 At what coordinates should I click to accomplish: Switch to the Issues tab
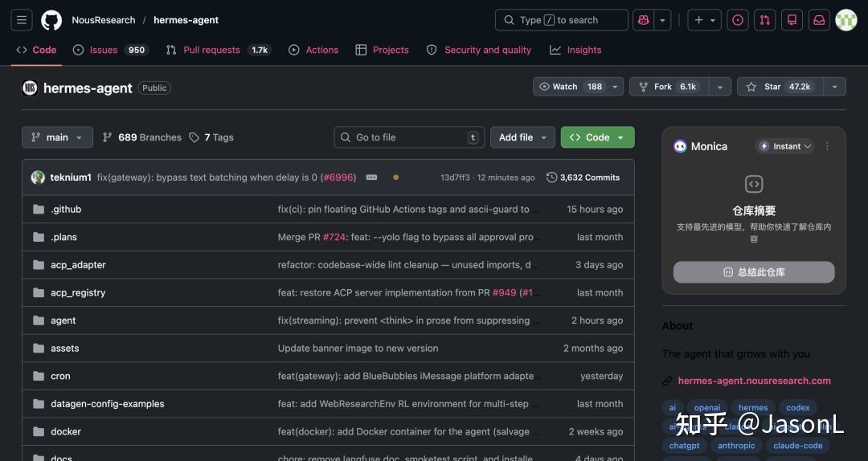click(111, 50)
